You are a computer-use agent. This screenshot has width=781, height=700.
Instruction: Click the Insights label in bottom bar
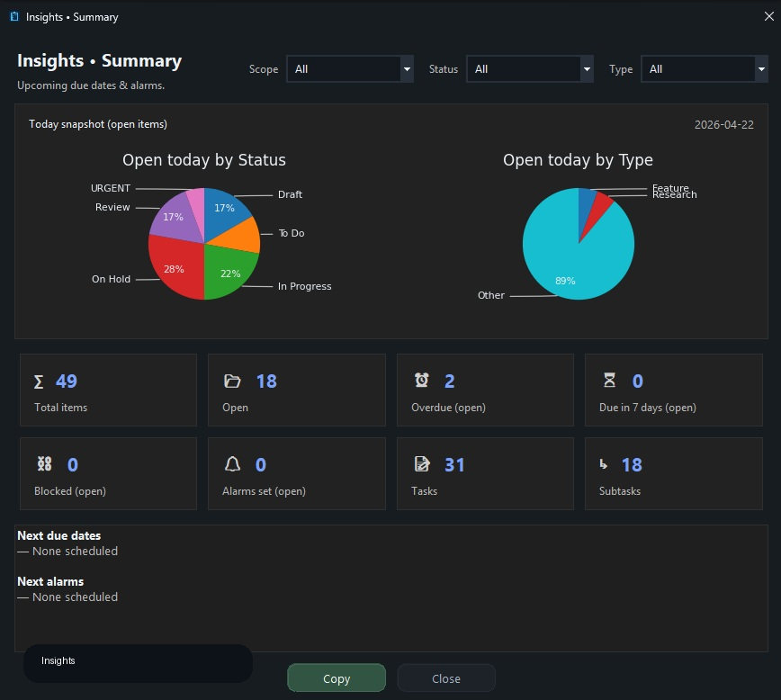click(58, 660)
